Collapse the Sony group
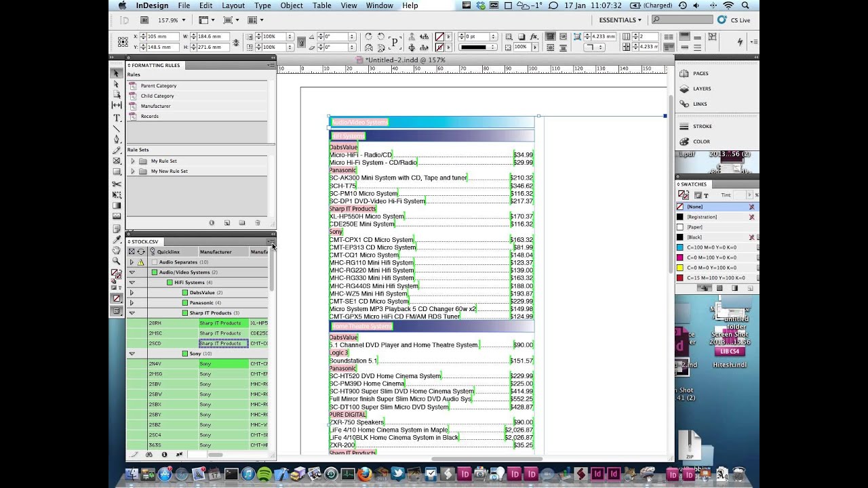Viewport: 868px width, 488px height. point(132,353)
